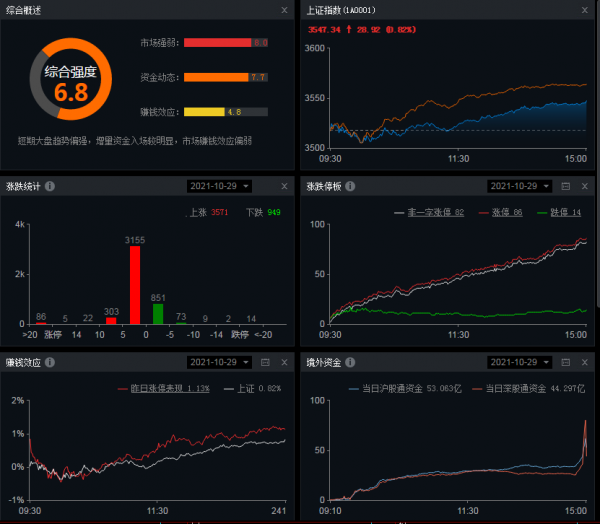
Task: Click 上证指数 (1A0001) panel title
Action: tap(342, 10)
